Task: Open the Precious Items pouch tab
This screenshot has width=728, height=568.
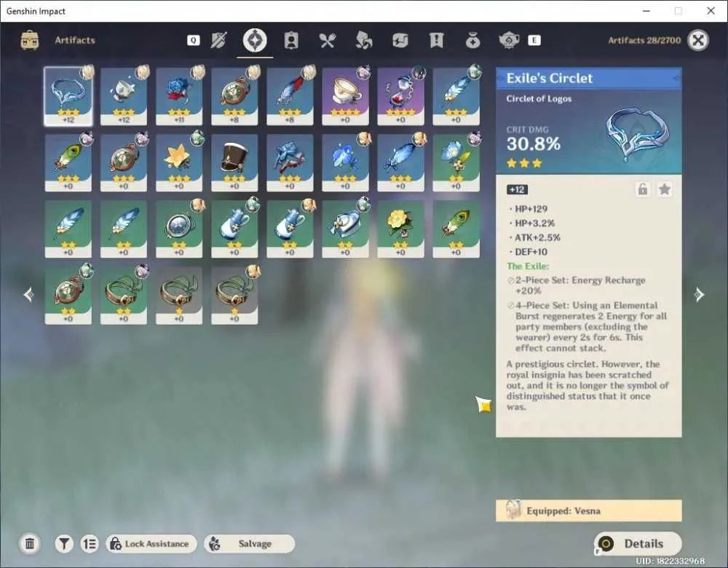Action: click(x=472, y=40)
